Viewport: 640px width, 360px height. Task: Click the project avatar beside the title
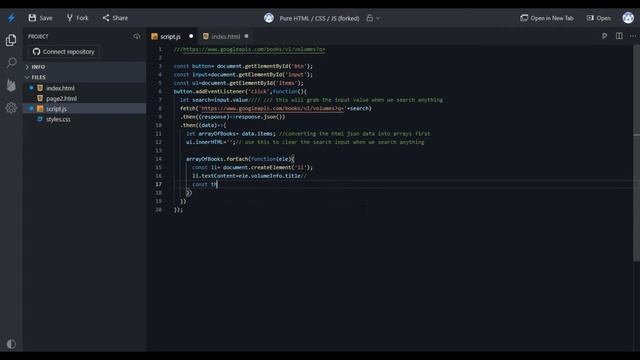pos(269,18)
